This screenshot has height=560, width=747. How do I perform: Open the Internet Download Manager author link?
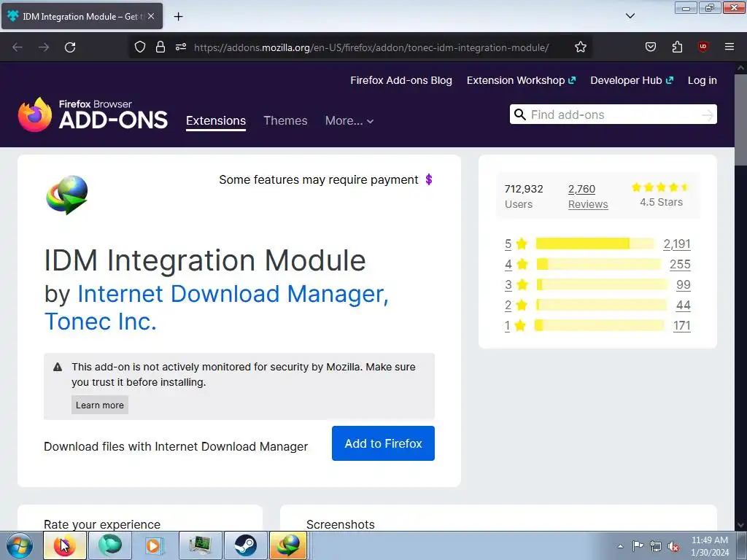pos(233,294)
